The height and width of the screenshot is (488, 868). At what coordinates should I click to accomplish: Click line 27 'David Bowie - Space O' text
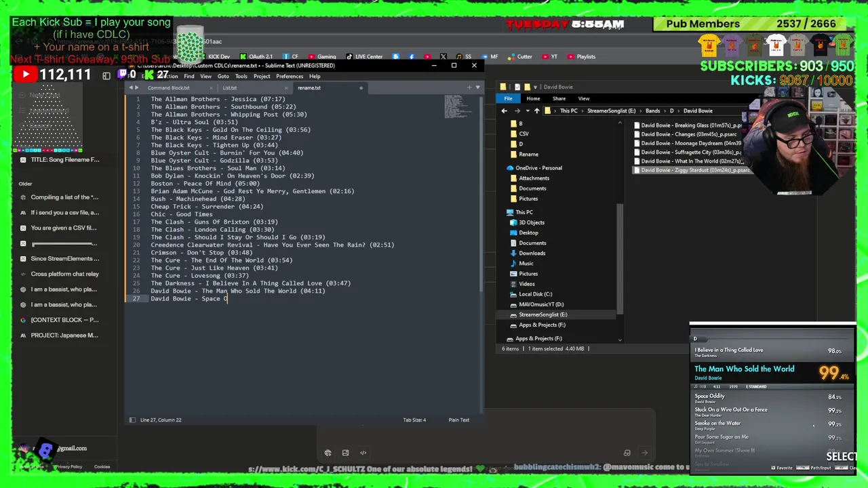click(189, 298)
